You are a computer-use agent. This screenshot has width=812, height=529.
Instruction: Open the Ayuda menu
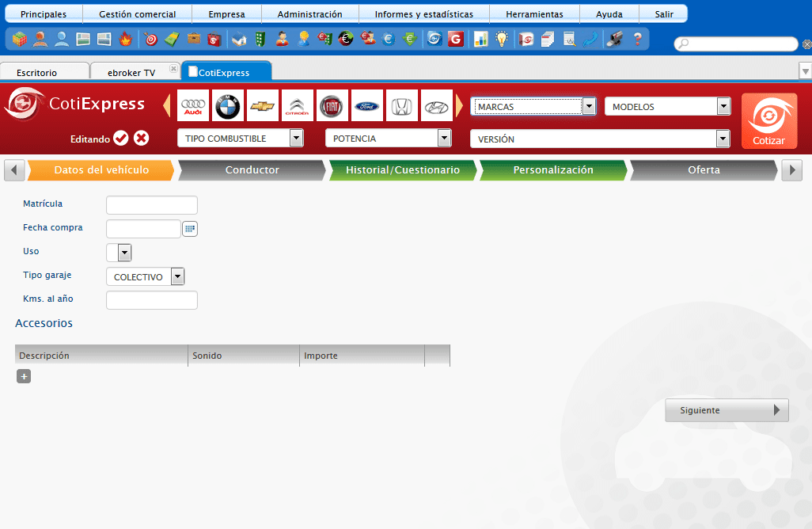click(609, 14)
